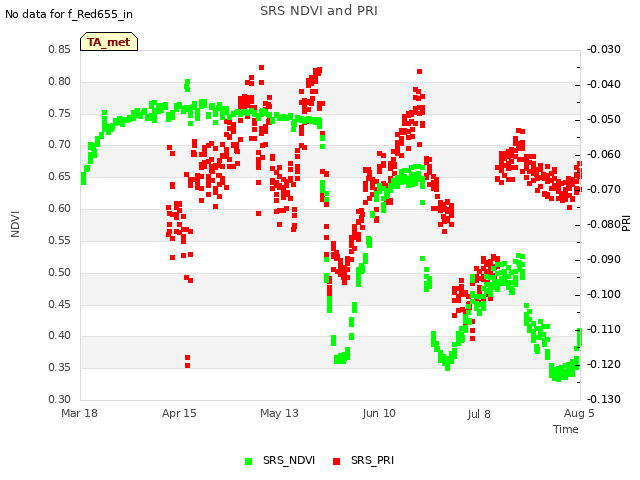The width and height of the screenshot is (640, 480).
Task: Click the PRI right axis title
Action: pyautogui.click(x=627, y=224)
